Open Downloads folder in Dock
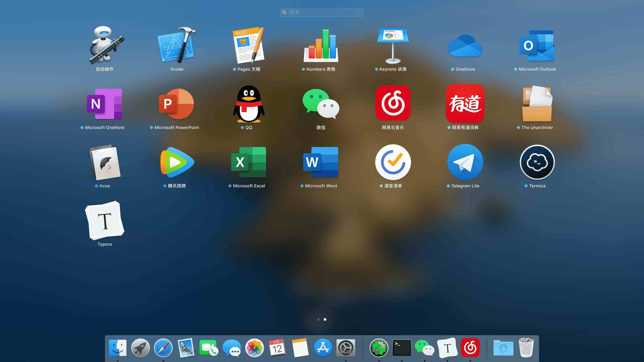Screen dimensions: 644x362 [503, 348]
